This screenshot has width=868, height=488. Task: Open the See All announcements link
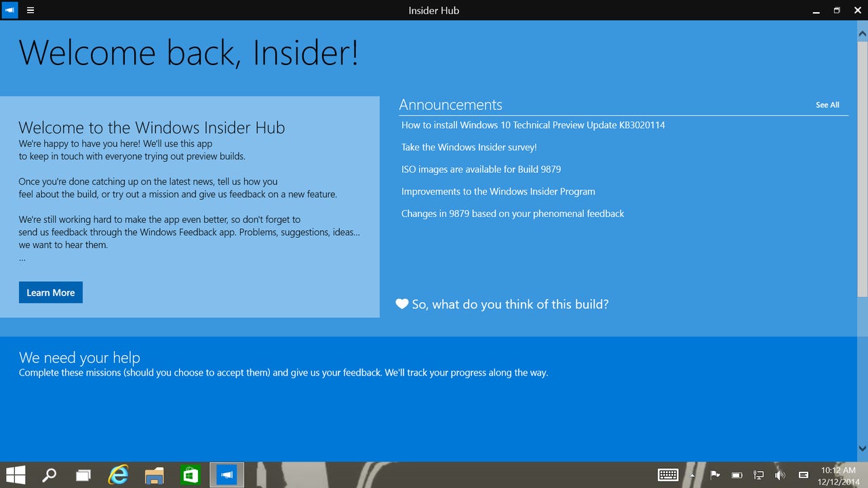tap(827, 104)
